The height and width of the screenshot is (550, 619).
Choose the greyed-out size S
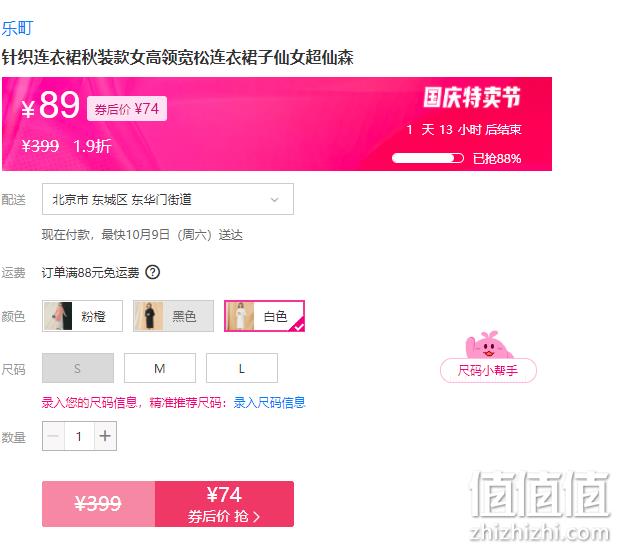pos(78,368)
